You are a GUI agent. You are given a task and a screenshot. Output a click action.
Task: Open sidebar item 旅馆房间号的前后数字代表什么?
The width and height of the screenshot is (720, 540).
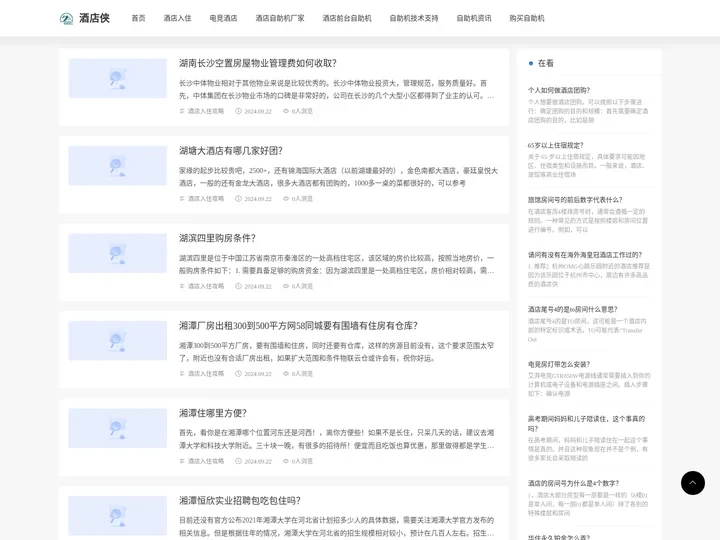[x=575, y=200]
